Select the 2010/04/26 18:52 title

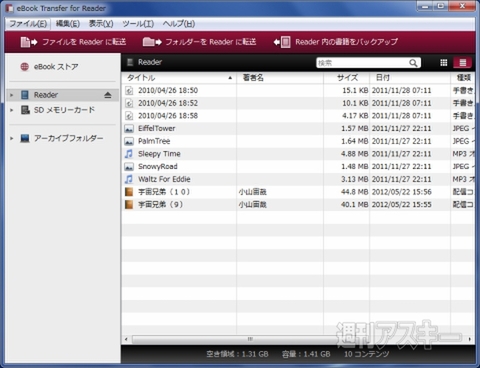point(168,103)
